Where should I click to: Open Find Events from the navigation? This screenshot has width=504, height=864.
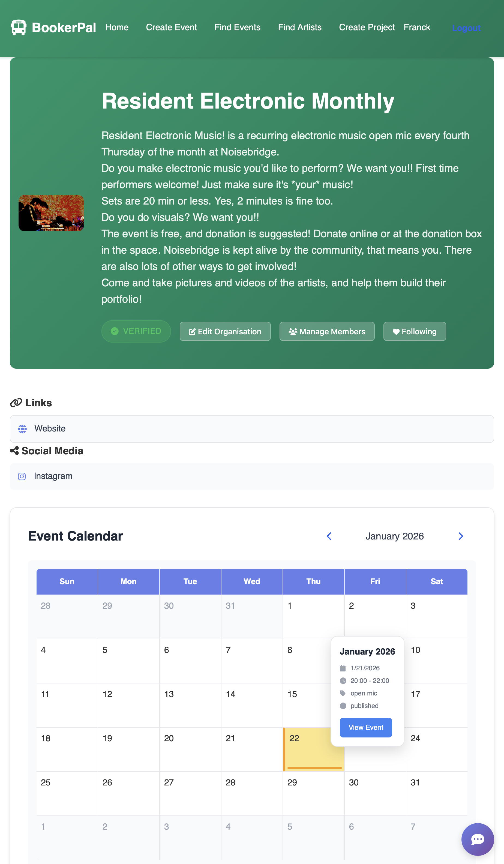pyautogui.click(x=237, y=27)
